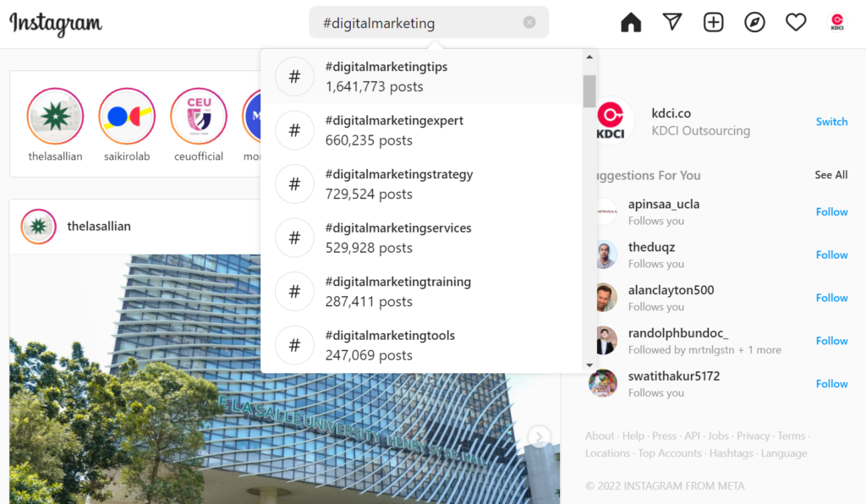Open Hashtags footer link

point(732,453)
